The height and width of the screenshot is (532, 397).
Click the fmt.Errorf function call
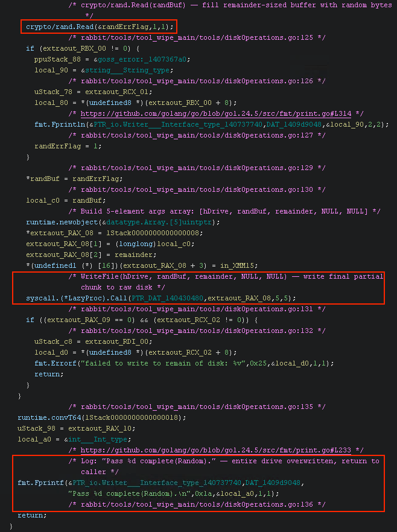click(56, 363)
